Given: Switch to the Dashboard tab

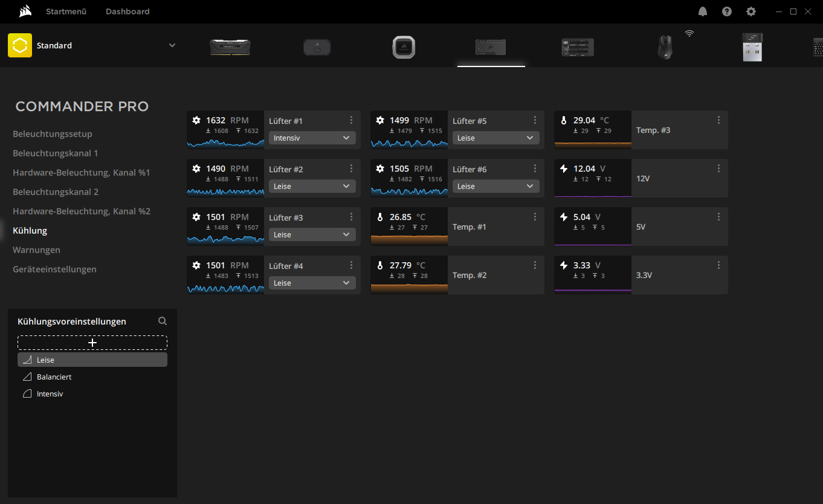Looking at the screenshot, I should click(127, 11).
